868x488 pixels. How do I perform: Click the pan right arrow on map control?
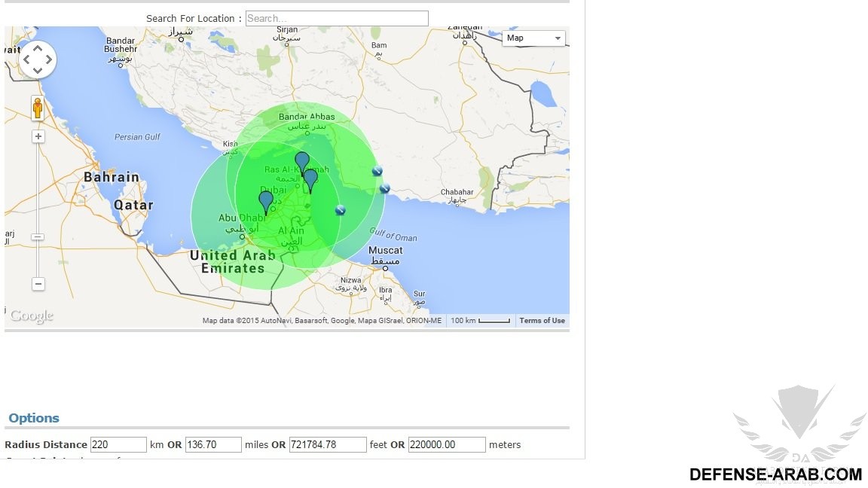[x=49, y=59]
